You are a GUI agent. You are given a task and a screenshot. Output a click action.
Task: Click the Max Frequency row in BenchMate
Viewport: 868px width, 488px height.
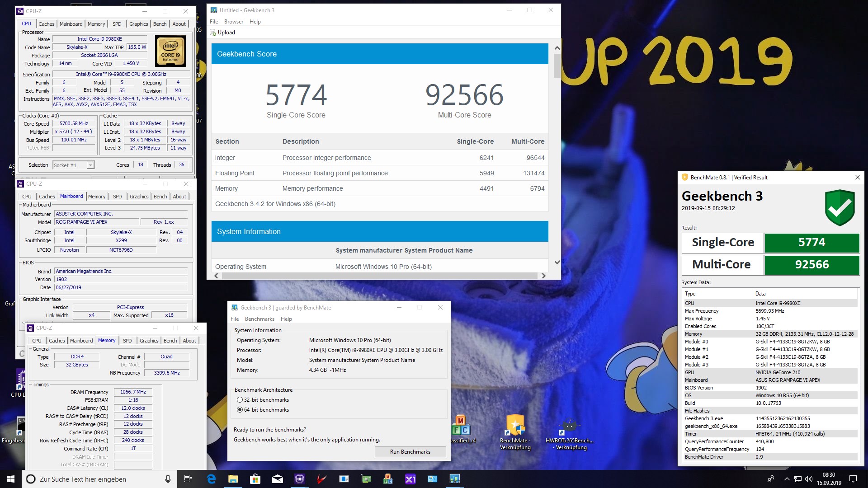click(771, 311)
